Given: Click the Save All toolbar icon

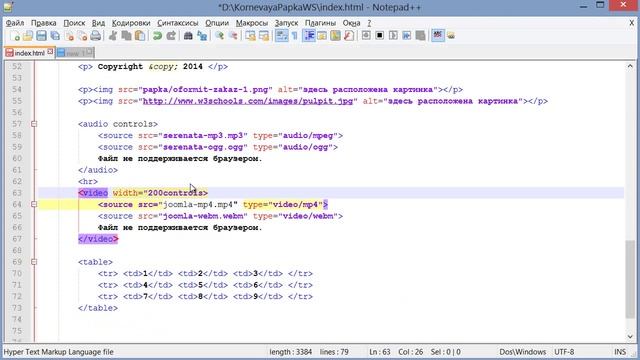Looking at the screenshot, I should tap(55, 36).
